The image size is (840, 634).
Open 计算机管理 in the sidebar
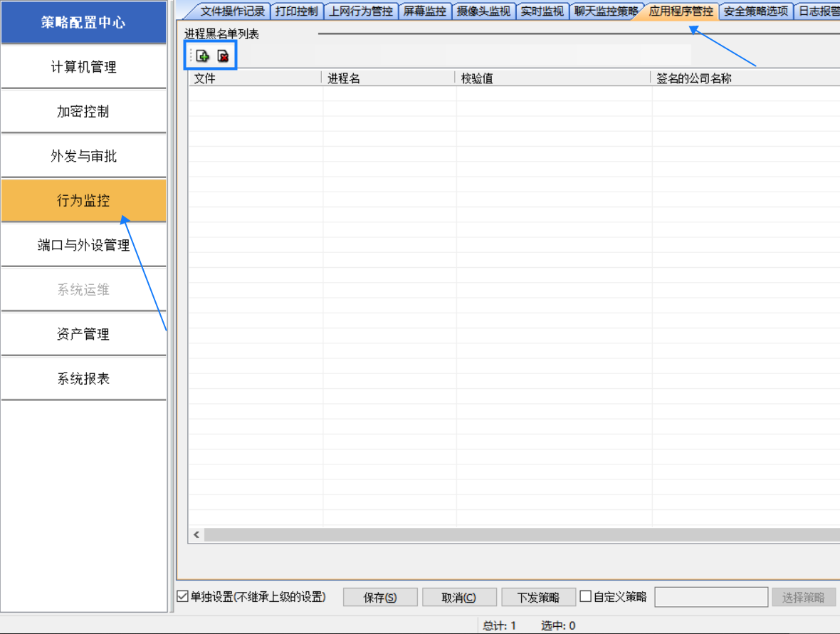coord(83,67)
